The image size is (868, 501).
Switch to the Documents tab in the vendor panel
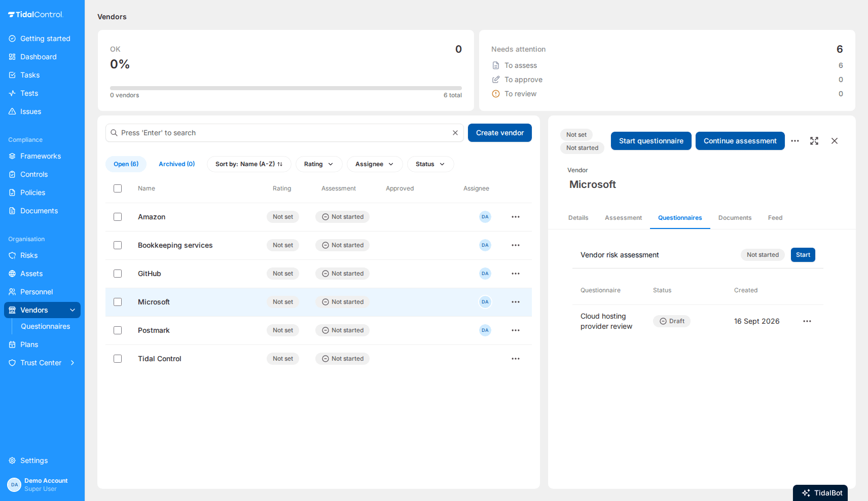pyautogui.click(x=735, y=218)
